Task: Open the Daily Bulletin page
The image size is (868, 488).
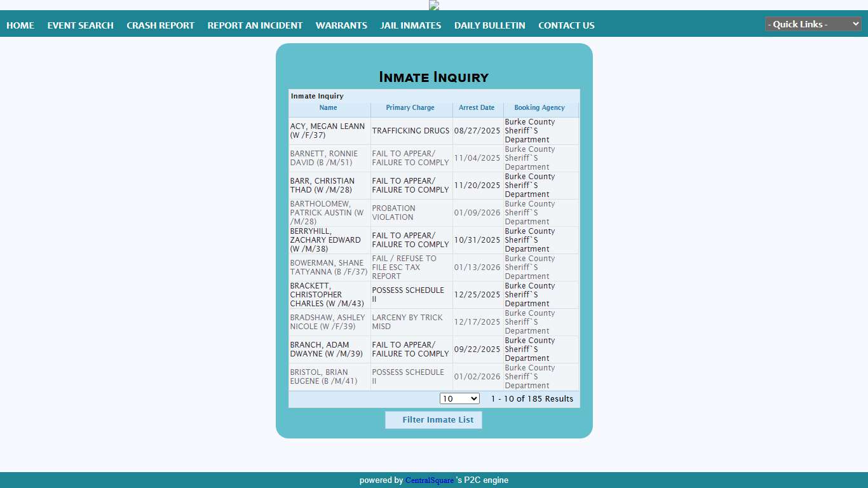Action: pos(489,25)
